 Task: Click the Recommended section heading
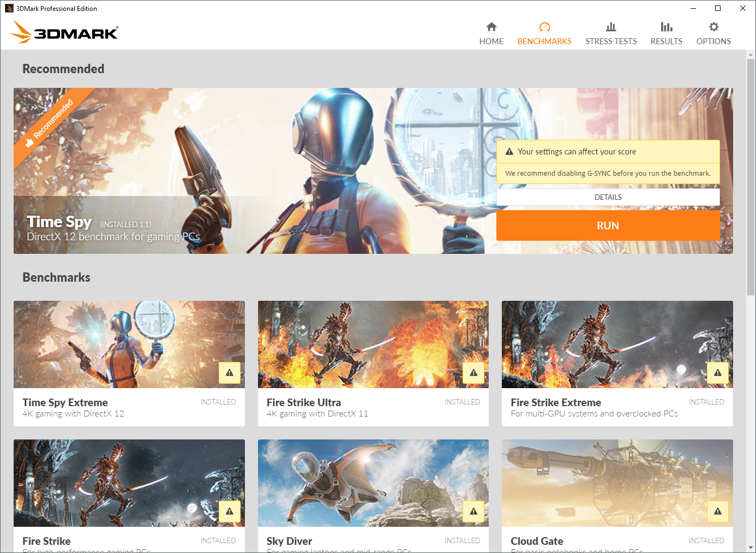[63, 69]
